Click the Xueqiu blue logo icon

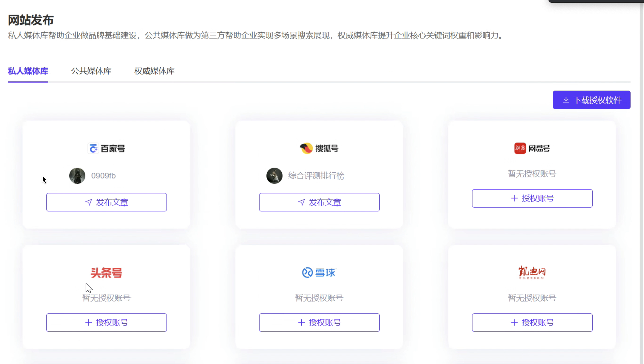[307, 273]
